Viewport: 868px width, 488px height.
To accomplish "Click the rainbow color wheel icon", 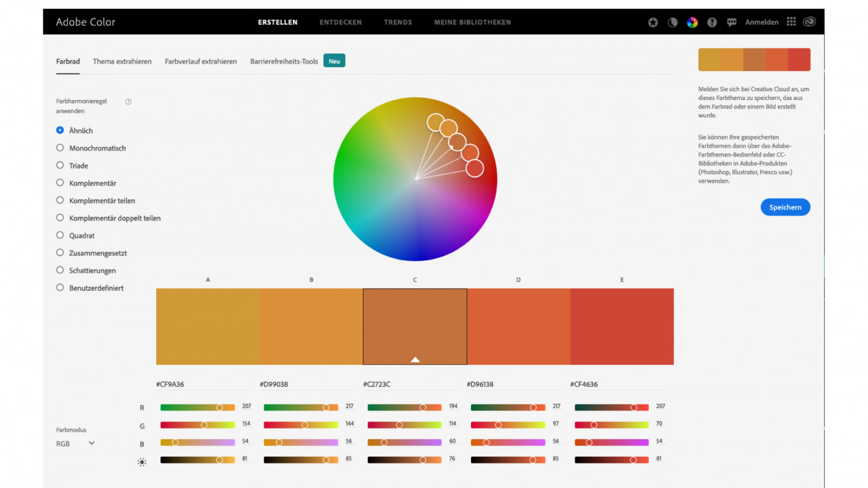I will click(x=692, y=23).
